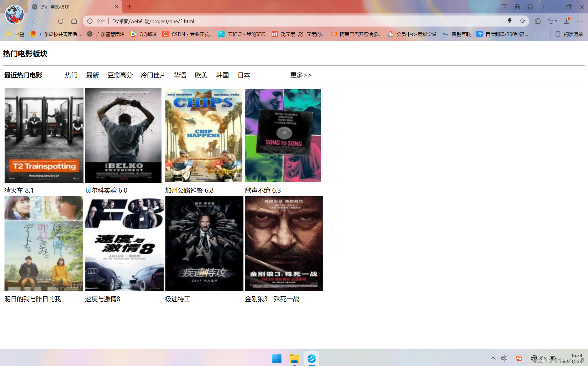The image size is (588, 366).
Task: Select the 华语 category tab
Action: (180, 75)
